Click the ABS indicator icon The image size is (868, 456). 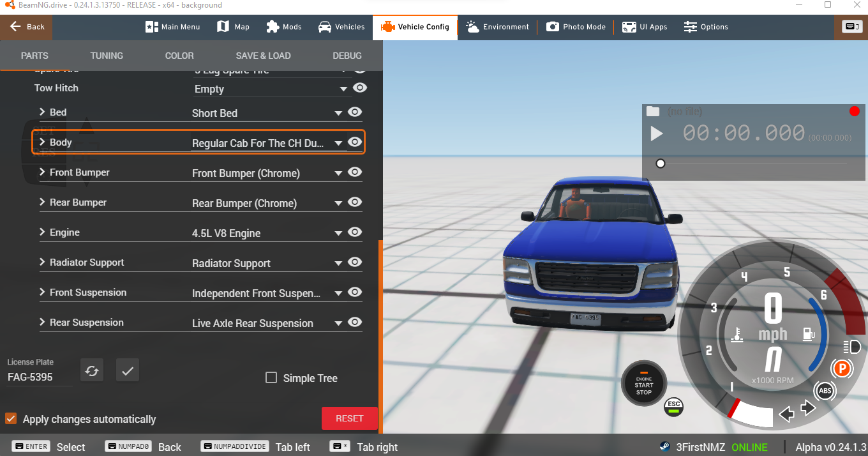point(825,390)
